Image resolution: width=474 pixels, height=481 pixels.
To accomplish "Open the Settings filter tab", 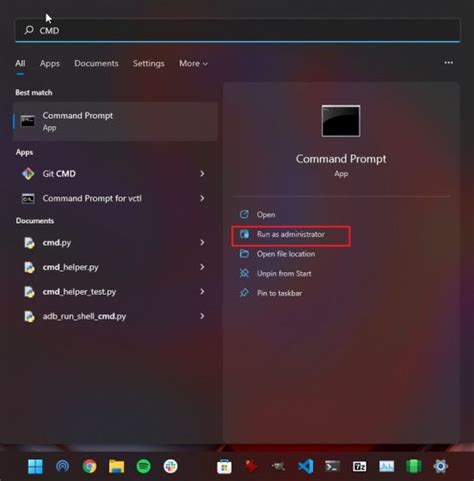I will click(149, 63).
